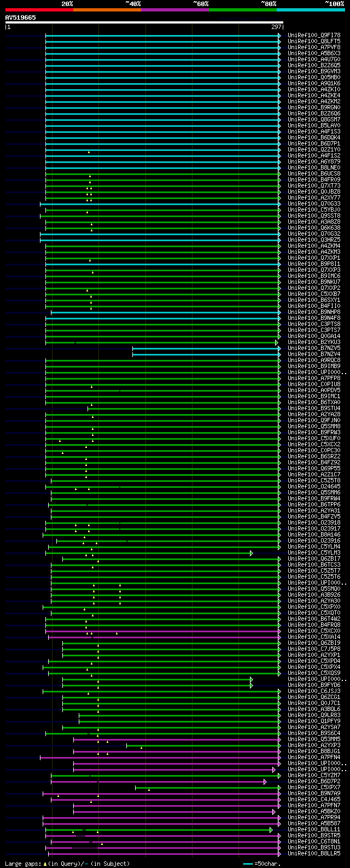Select hit UniRef100_B9STU4
Viewport: 350px width, 868px height.
314,408
